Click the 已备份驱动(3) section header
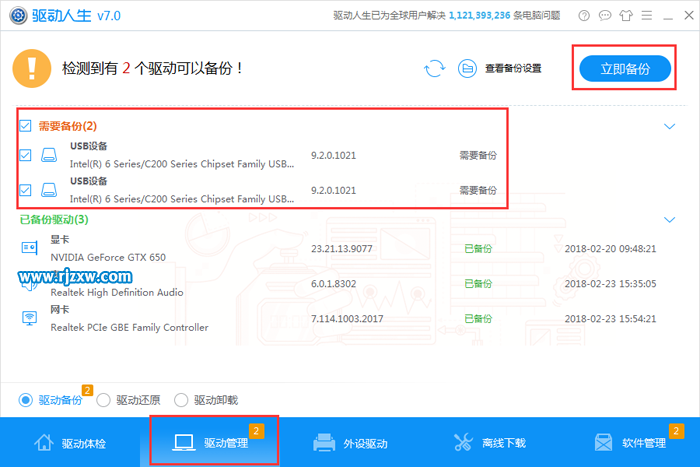 pos(54,219)
